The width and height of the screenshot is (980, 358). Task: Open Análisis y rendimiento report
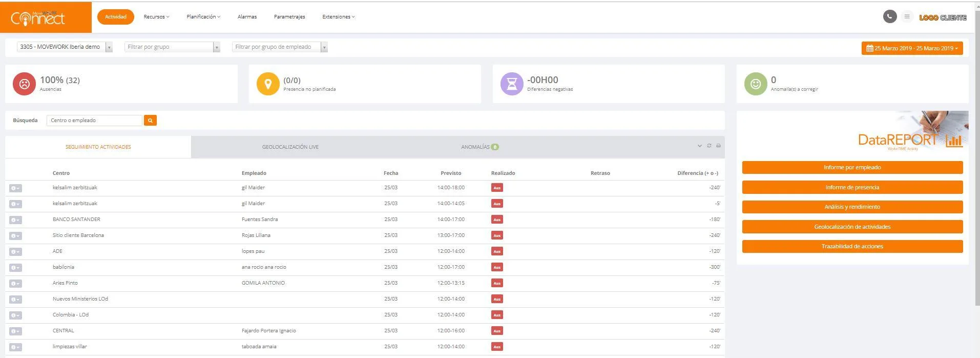click(852, 207)
